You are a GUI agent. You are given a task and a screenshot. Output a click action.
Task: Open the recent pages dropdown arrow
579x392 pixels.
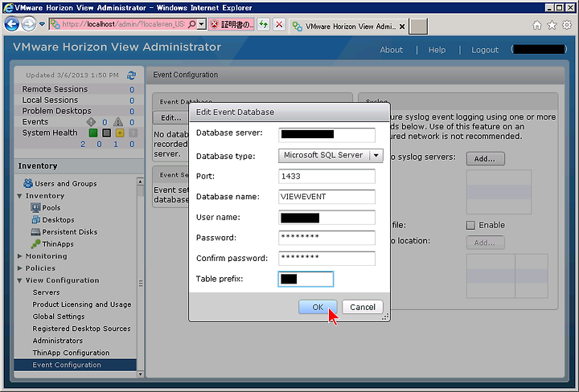(42, 24)
